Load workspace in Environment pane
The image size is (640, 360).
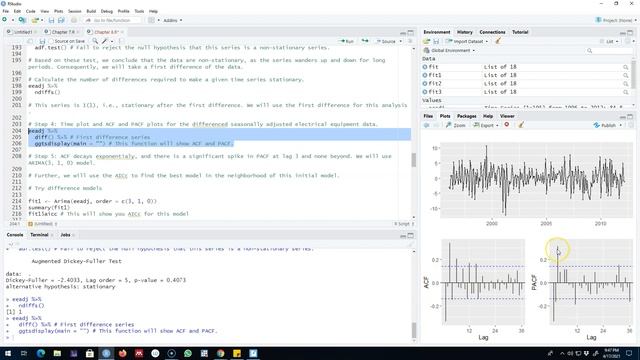tap(427, 41)
